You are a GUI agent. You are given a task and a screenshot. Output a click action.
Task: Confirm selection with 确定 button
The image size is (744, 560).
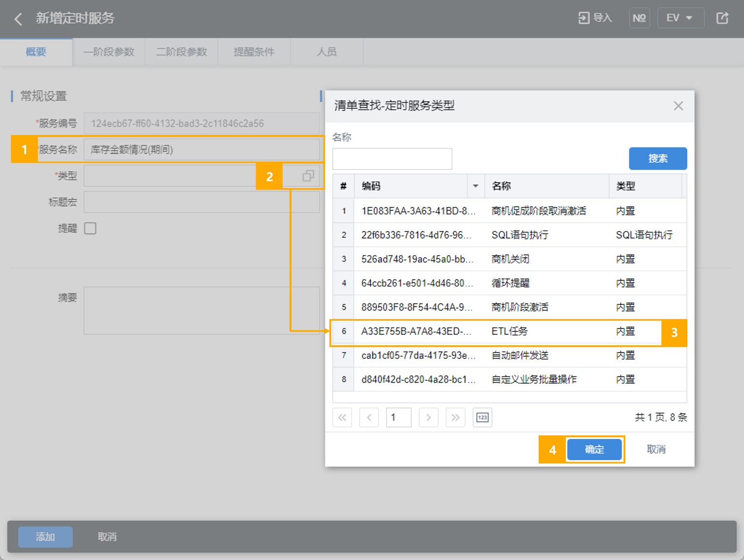(x=594, y=450)
